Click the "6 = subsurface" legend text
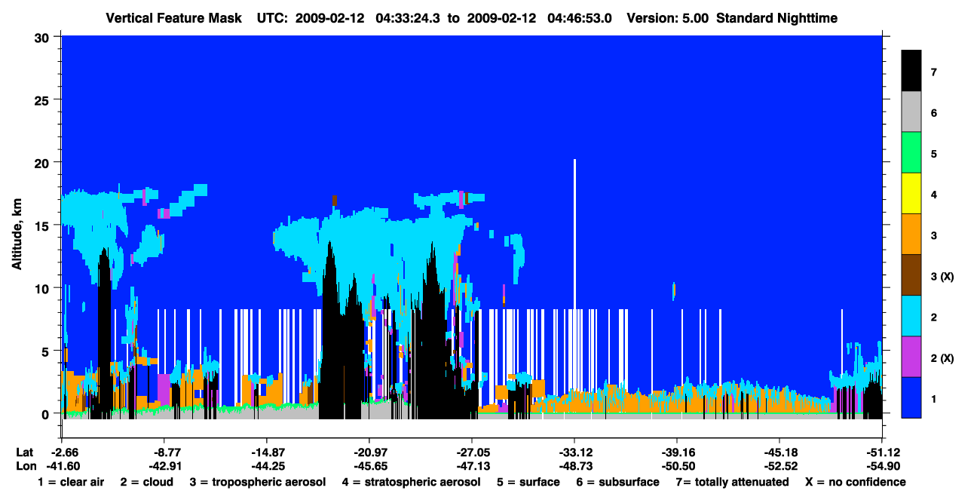980x503 pixels. click(618, 482)
